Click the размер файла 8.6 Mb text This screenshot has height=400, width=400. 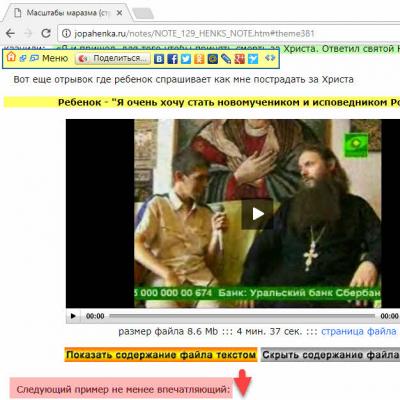168,331
